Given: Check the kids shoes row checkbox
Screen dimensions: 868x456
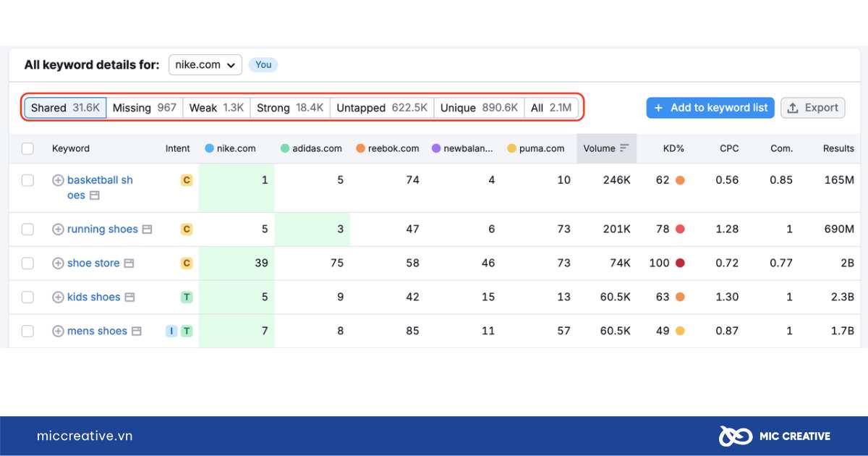Looking at the screenshot, I should (x=27, y=297).
